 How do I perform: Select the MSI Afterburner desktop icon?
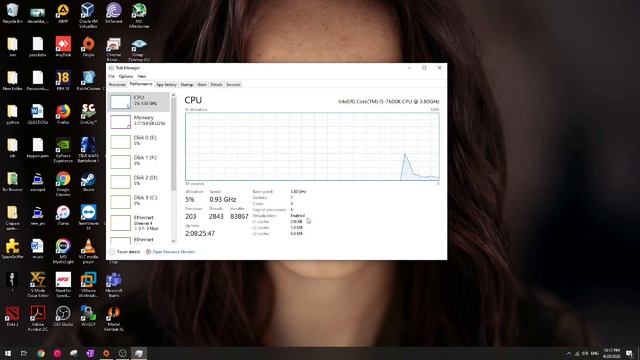(x=139, y=15)
